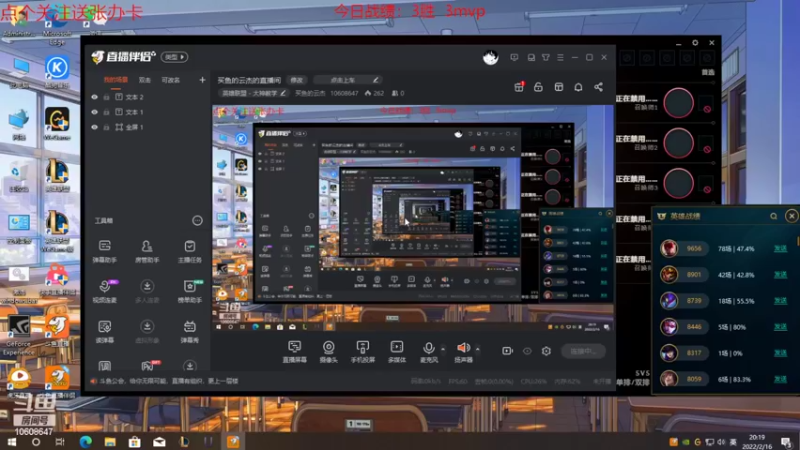Toggle visibility of 全屏 1 layer
Viewport: 800px width, 450px height.
94,127
